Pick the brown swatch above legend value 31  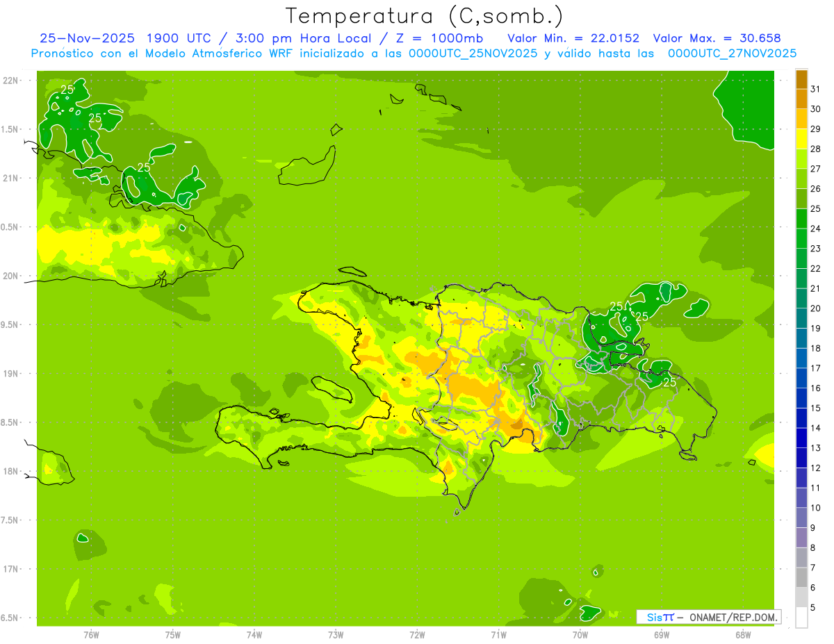(x=801, y=79)
